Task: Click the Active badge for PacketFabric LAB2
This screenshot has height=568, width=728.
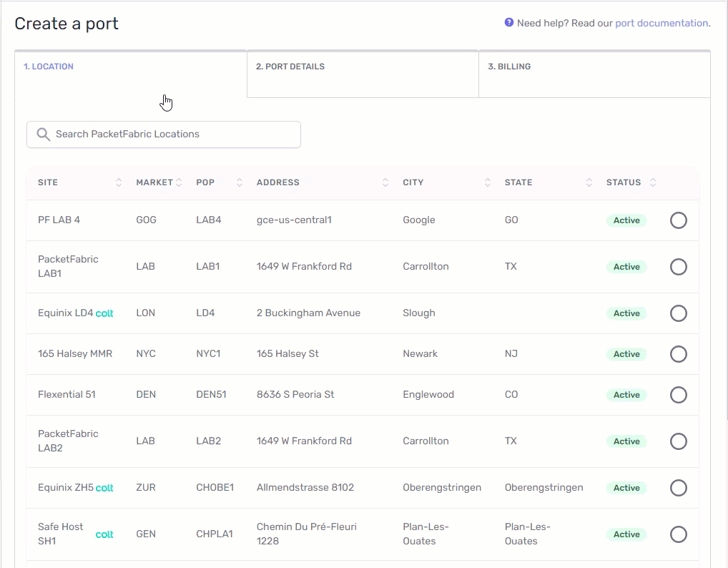Action: (x=626, y=441)
